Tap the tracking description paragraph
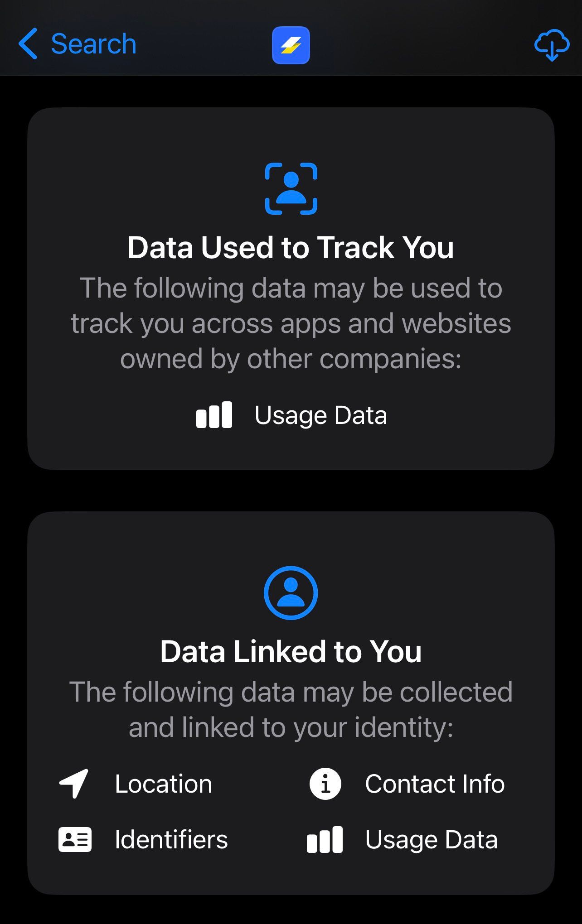The width and height of the screenshot is (582, 924). click(291, 323)
